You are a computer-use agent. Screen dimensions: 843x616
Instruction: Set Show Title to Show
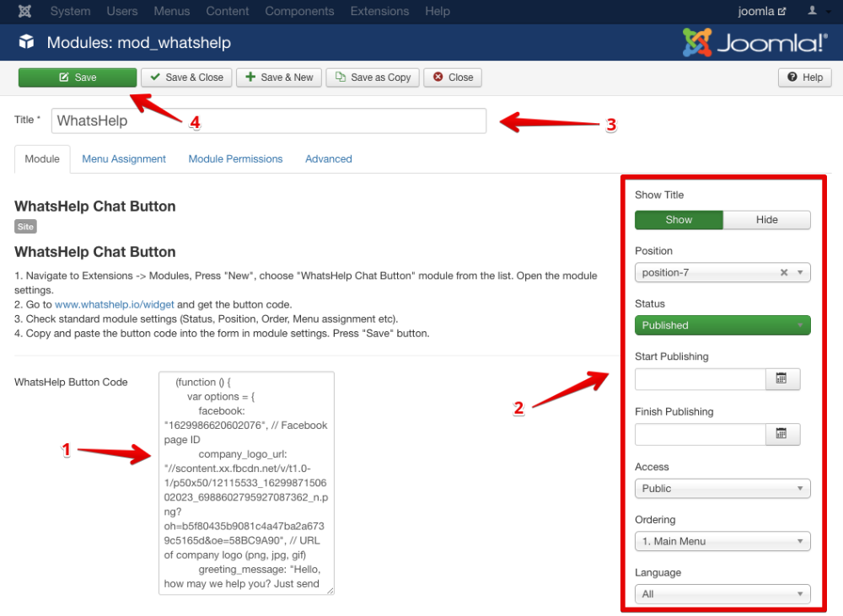(x=679, y=220)
